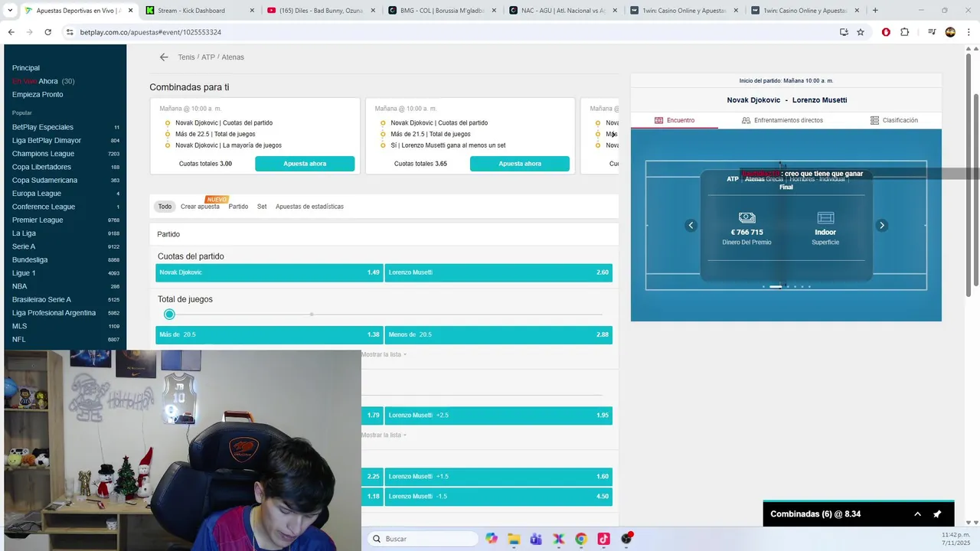Open a new browser tab
Image resolution: width=980 pixels, height=551 pixels.
(x=875, y=11)
